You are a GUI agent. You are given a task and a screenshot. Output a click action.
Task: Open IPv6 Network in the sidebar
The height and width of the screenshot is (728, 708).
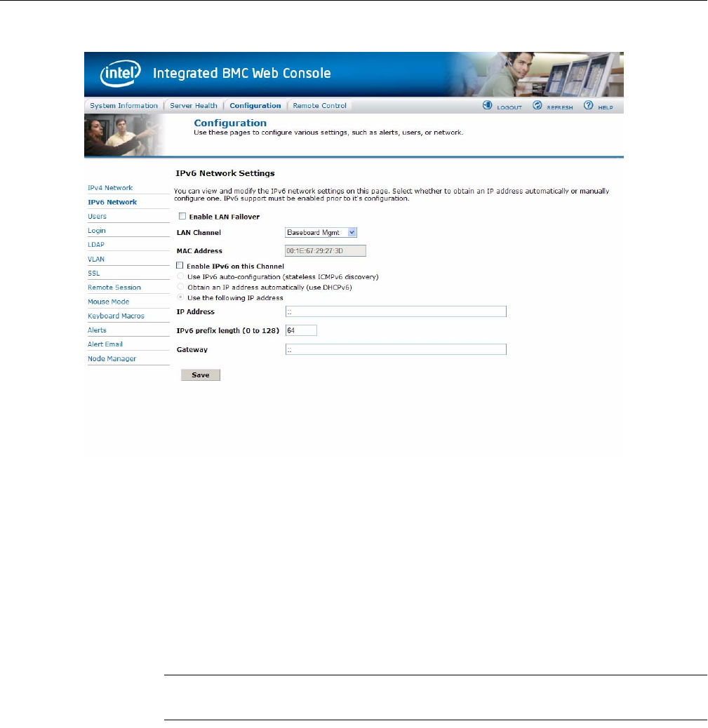coord(112,203)
